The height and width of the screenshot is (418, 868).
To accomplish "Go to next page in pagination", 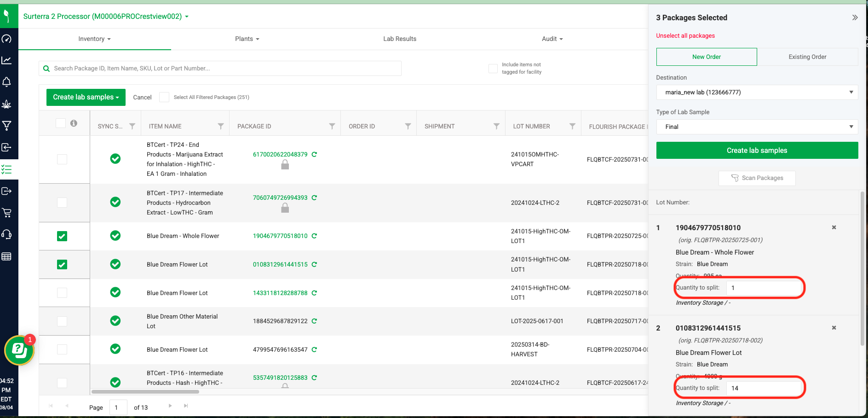I will click(170, 406).
